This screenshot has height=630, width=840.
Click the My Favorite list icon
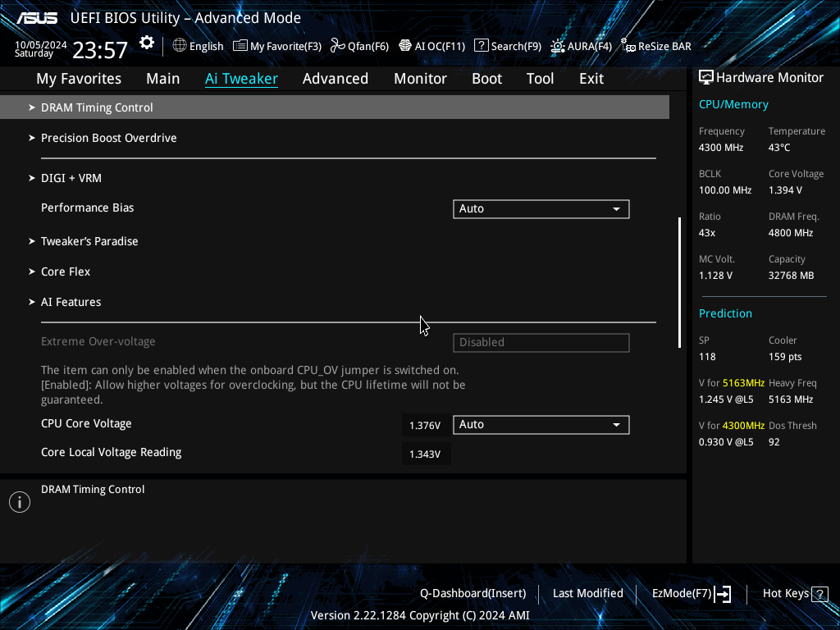(240, 46)
